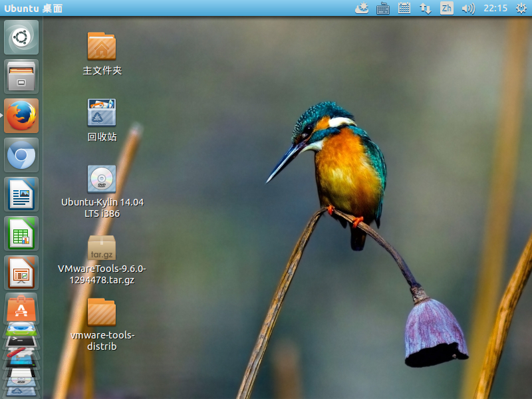Open the Zh input method menu
This screenshot has height=399, width=532.
pos(447,8)
